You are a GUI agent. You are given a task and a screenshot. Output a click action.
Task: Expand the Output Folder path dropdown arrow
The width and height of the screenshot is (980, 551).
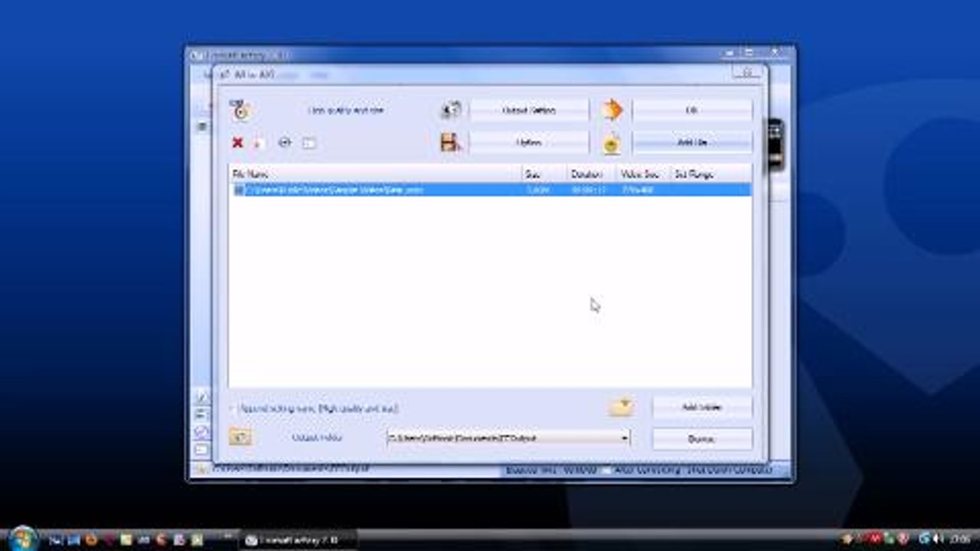coord(625,439)
